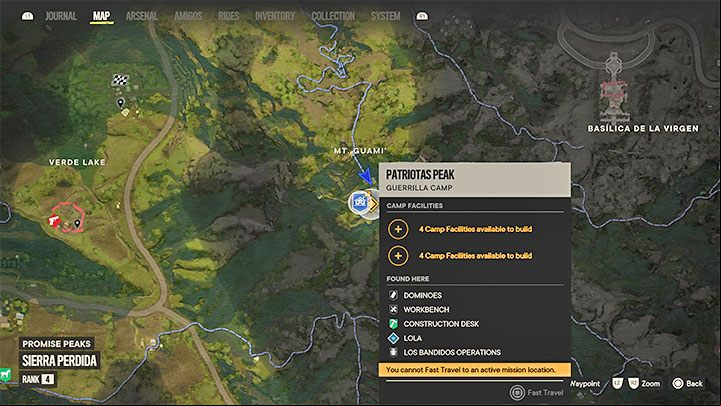Click the Guerrilla Camp subtitle
The width and height of the screenshot is (721, 406).
point(419,188)
